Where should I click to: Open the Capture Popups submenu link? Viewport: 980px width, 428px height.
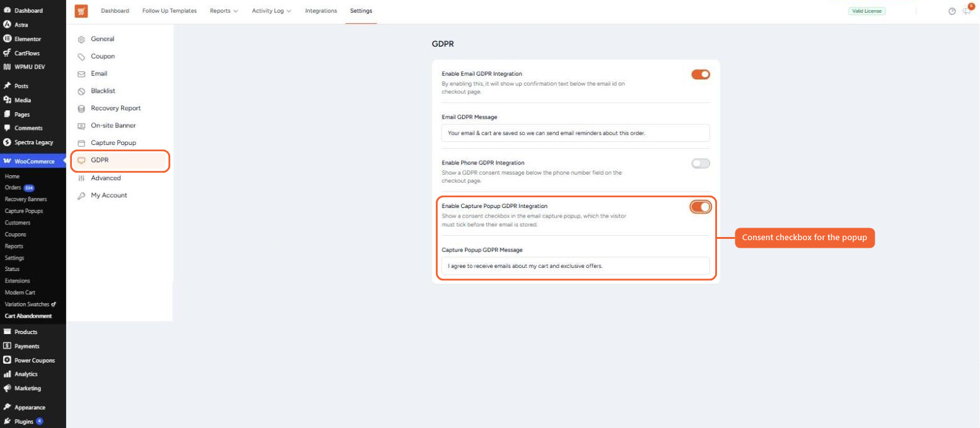pos(24,211)
